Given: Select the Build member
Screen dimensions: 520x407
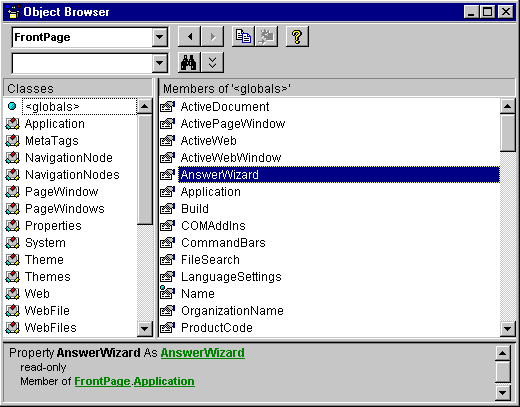Looking at the screenshot, I should coord(195,209).
